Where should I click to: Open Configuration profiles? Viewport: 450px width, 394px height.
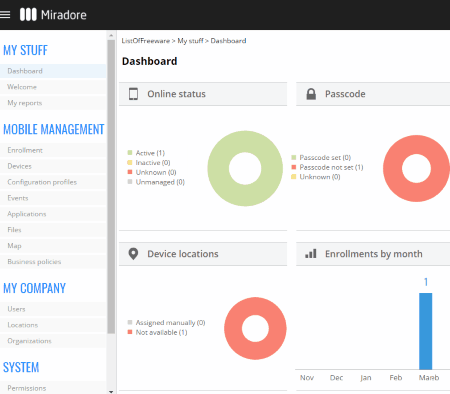click(x=53, y=182)
